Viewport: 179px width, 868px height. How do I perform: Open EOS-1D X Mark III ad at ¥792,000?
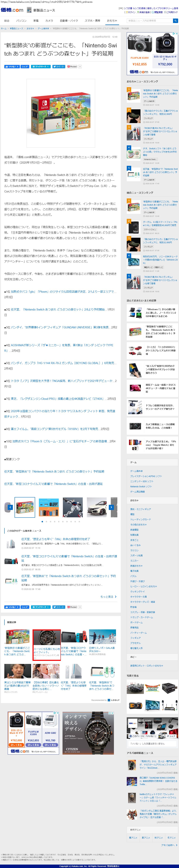[x=165, y=50]
